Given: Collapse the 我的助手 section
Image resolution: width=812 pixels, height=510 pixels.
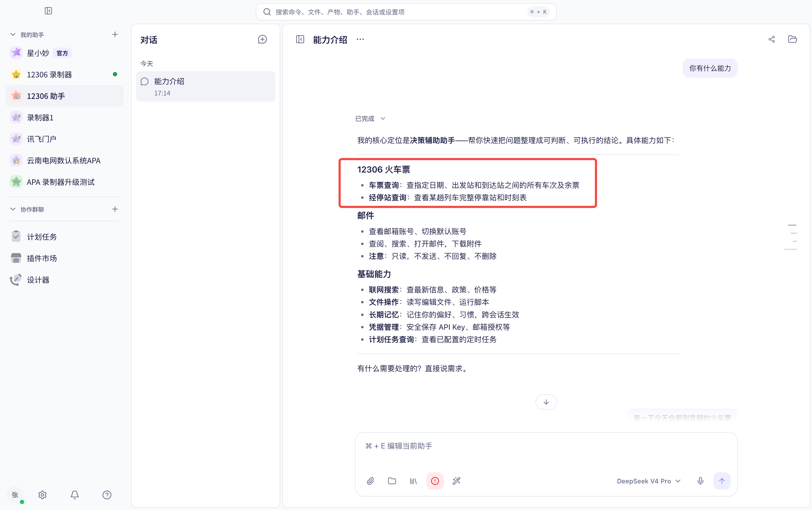Looking at the screenshot, I should pyautogui.click(x=13, y=34).
